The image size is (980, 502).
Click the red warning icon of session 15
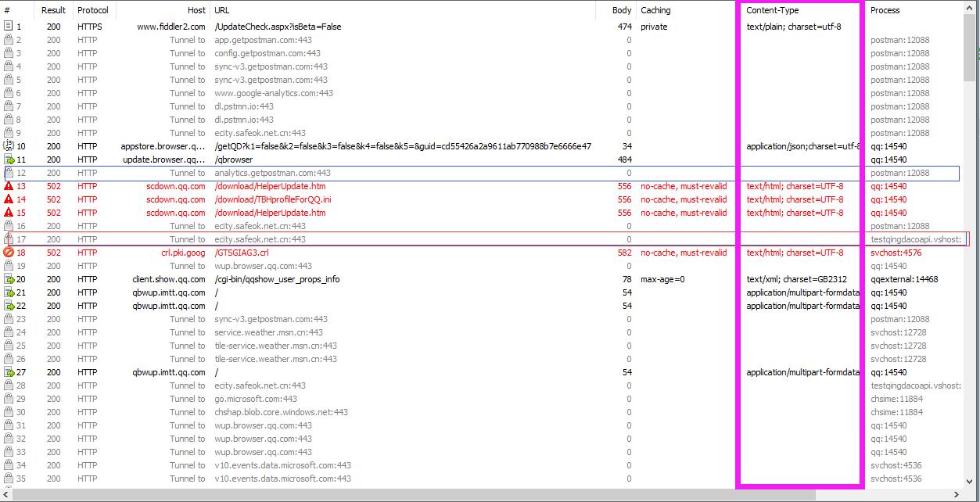click(9, 213)
